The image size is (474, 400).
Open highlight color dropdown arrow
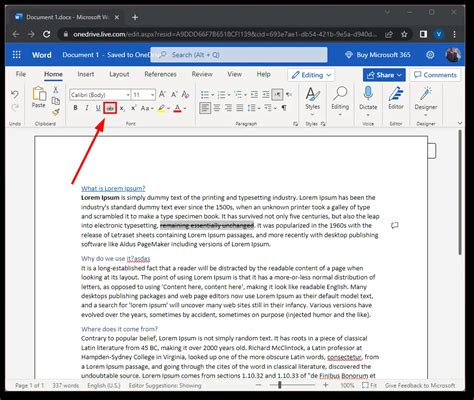[168, 108]
